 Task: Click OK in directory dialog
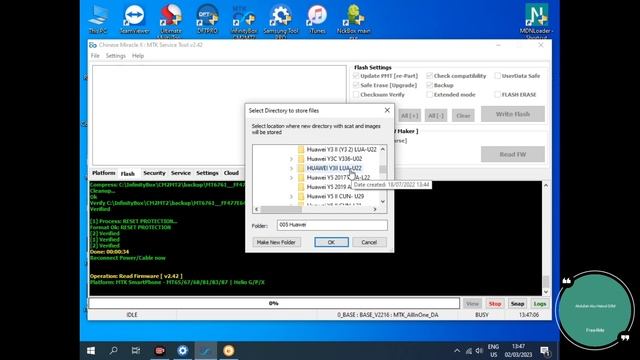pyautogui.click(x=331, y=242)
